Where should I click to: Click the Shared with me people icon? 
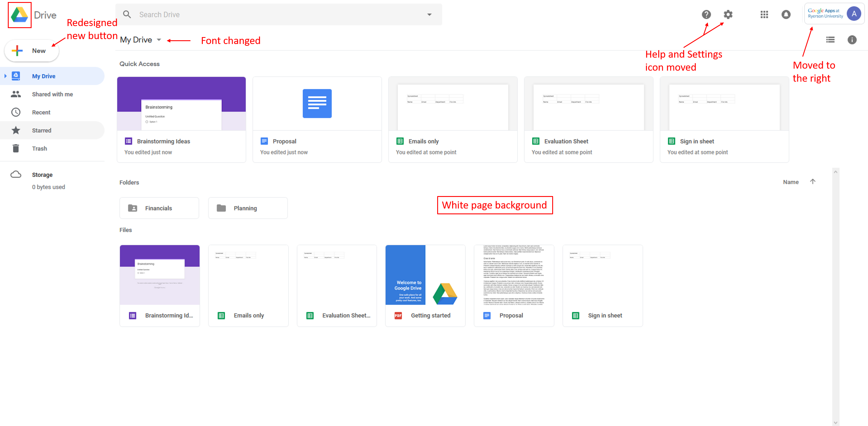[x=16, y=94]
